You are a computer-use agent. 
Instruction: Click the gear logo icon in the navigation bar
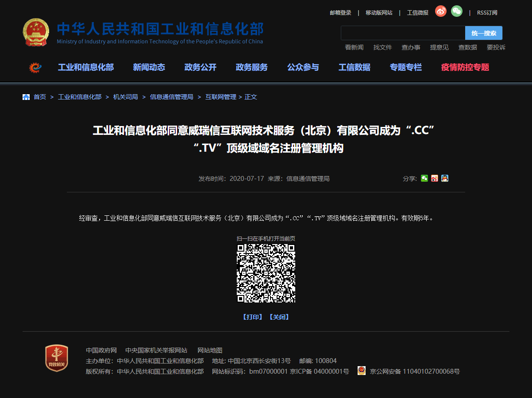pyautogui.click(x=35, y=68)
